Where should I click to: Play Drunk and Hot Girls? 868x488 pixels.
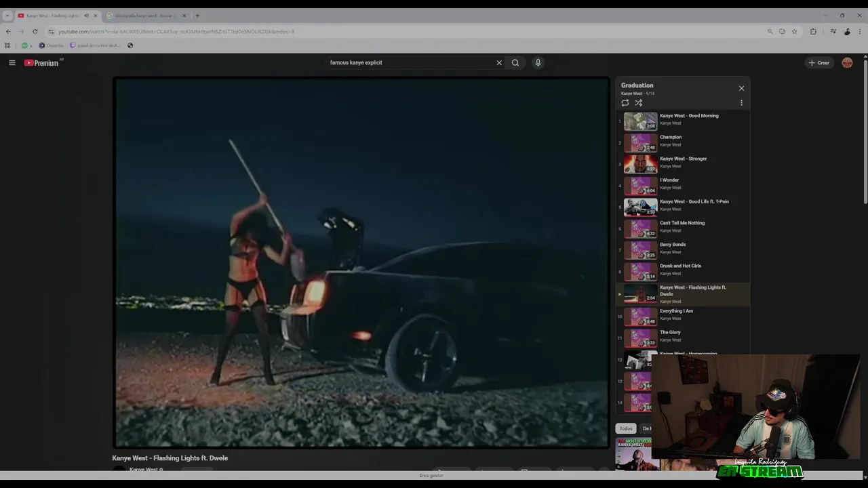tap(683, 270)
